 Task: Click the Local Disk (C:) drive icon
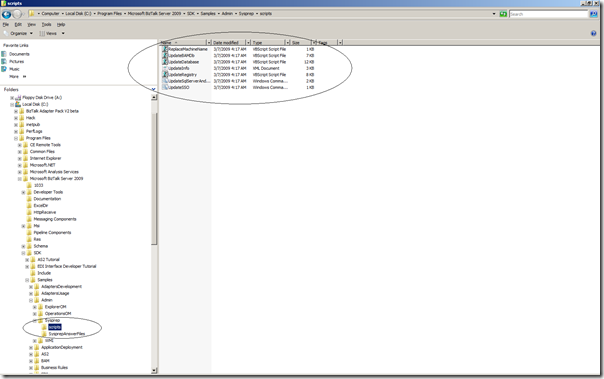coord(18,104)
